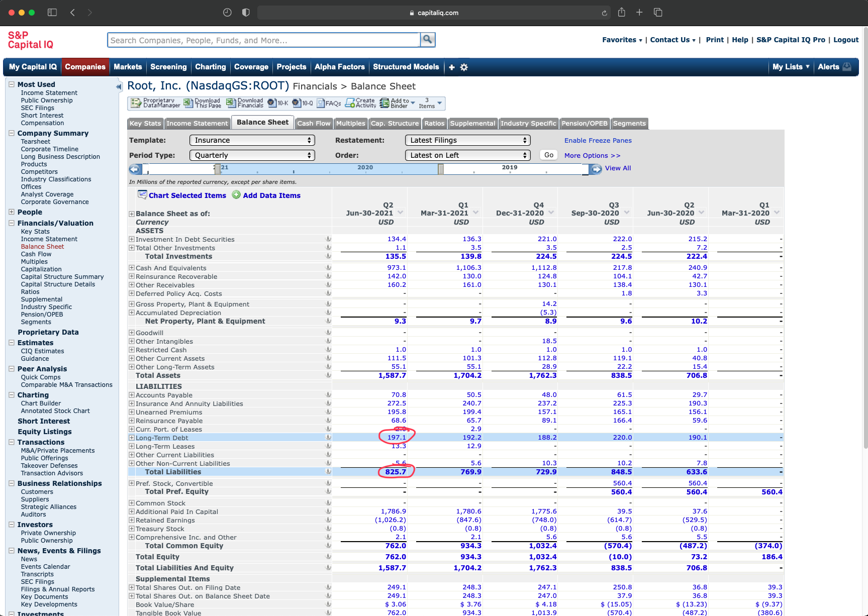Open the My Lists dropdown

(791, 67)
